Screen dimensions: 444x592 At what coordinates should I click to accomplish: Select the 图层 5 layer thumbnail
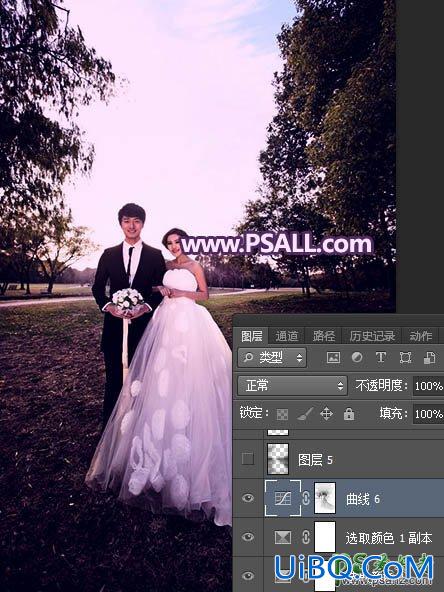point(278,459)
